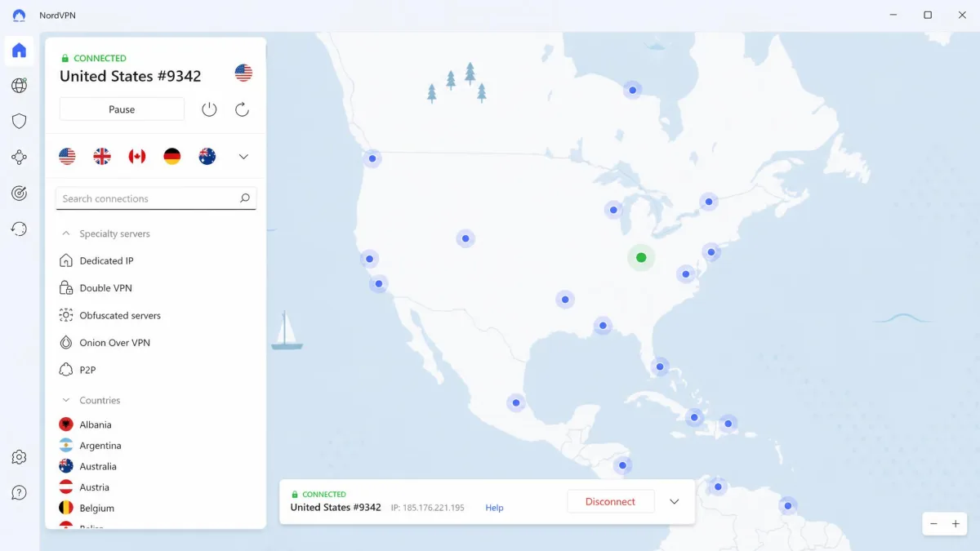
Task: Click the US flag next to server name
Action: 243,73
